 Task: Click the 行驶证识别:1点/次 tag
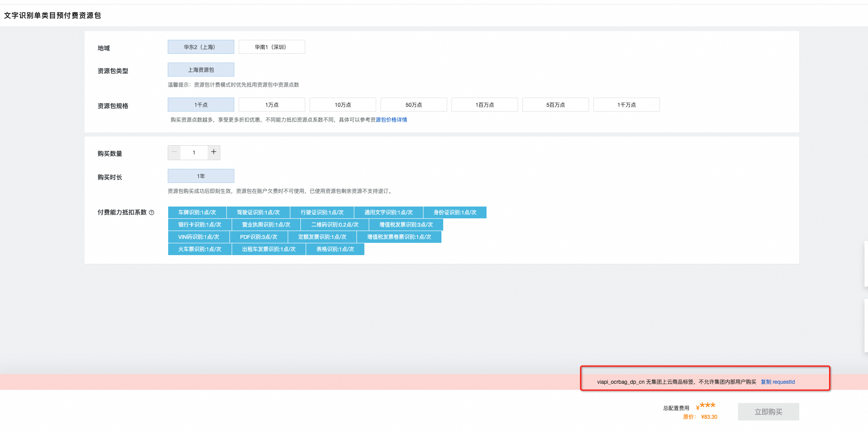point(322,212)
